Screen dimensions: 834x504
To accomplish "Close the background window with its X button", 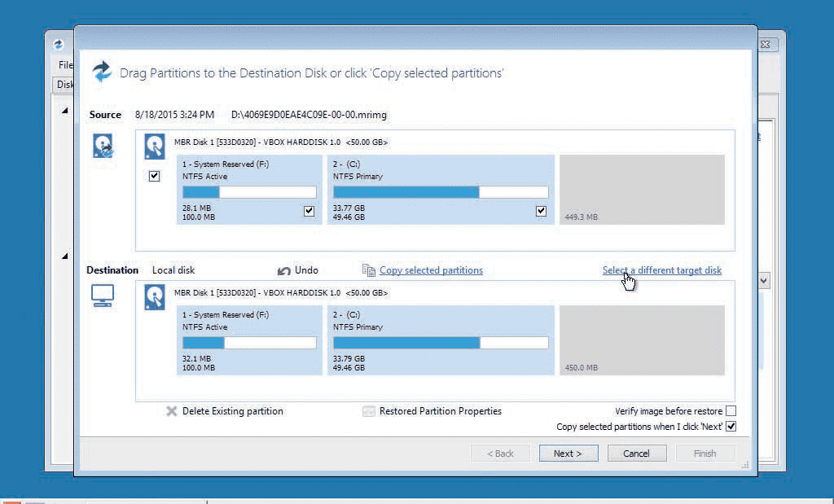I will [x=766, y=45].
